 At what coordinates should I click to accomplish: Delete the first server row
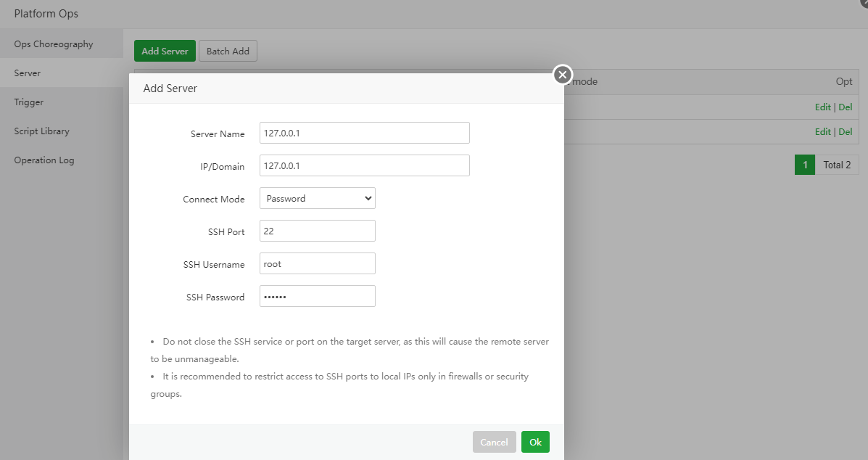pos(846,107)
